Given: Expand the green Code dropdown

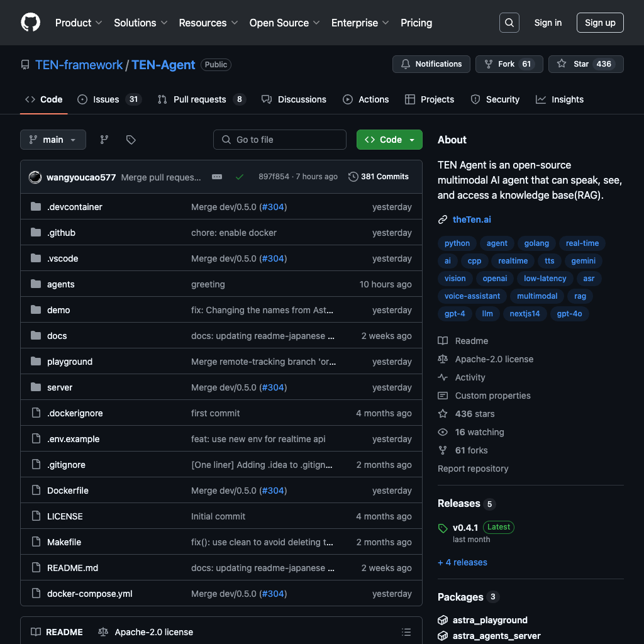Looking at the screenshot, I should (x=389, y=140).
